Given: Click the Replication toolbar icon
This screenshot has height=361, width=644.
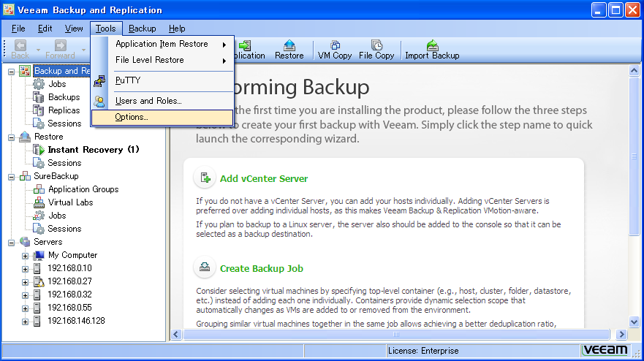Looking at the screenshot, I should 246,45.
